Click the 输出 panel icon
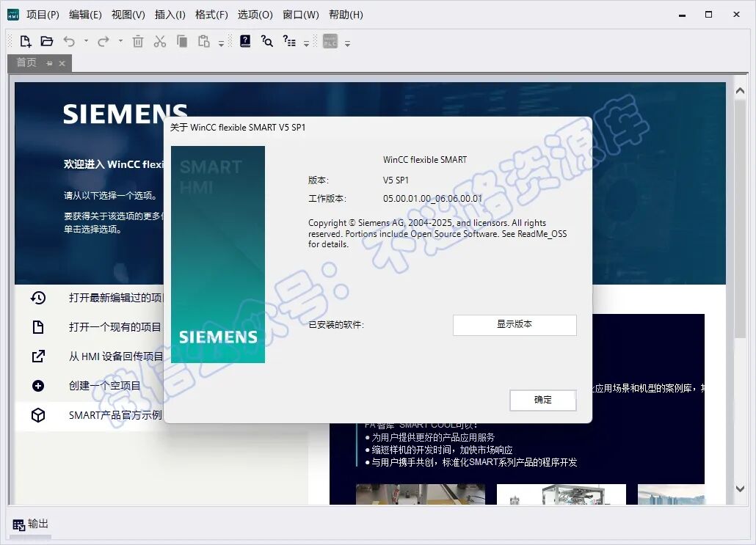The width and height of the screenshot is (756, 545). (x=19, y=524)
